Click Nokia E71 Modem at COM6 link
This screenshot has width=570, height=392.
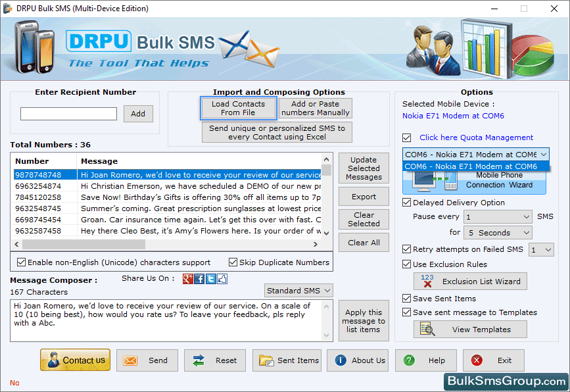click(x=453, y=116)
